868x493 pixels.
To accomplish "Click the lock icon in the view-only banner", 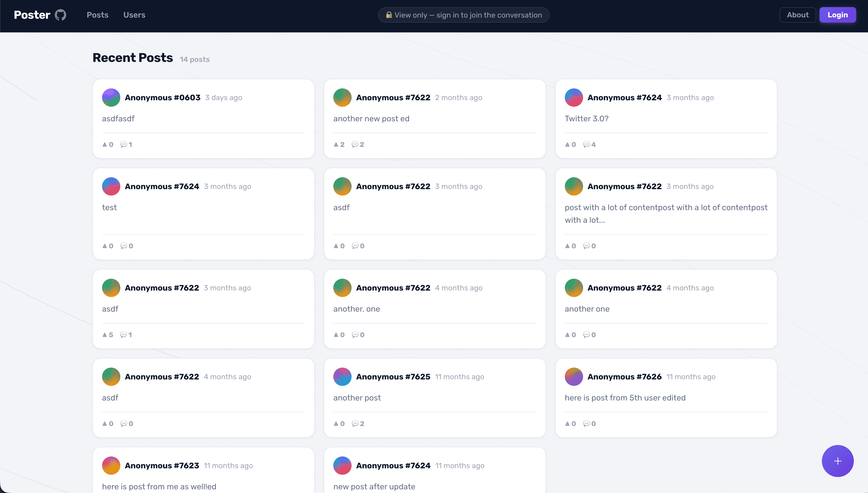I will point(389,15).
